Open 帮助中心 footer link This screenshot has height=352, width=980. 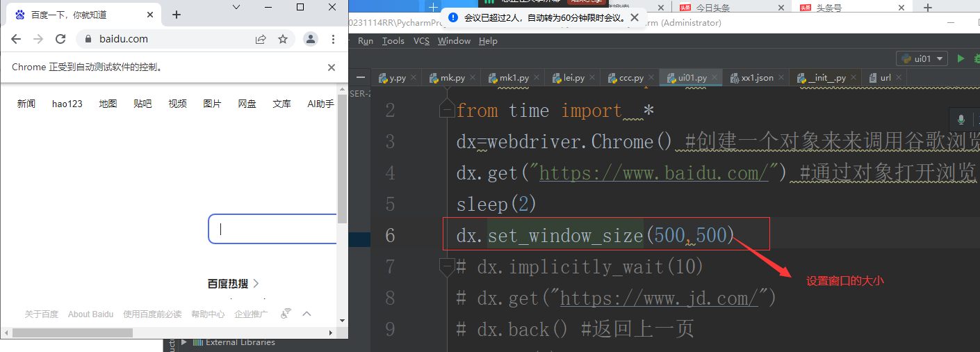coord(208,314)
